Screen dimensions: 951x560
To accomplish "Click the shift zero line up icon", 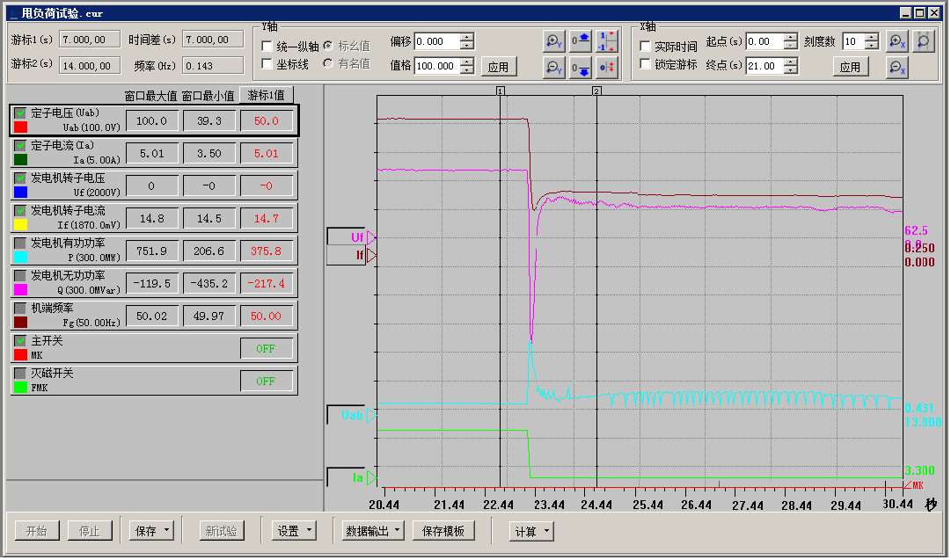I will 581,41.
